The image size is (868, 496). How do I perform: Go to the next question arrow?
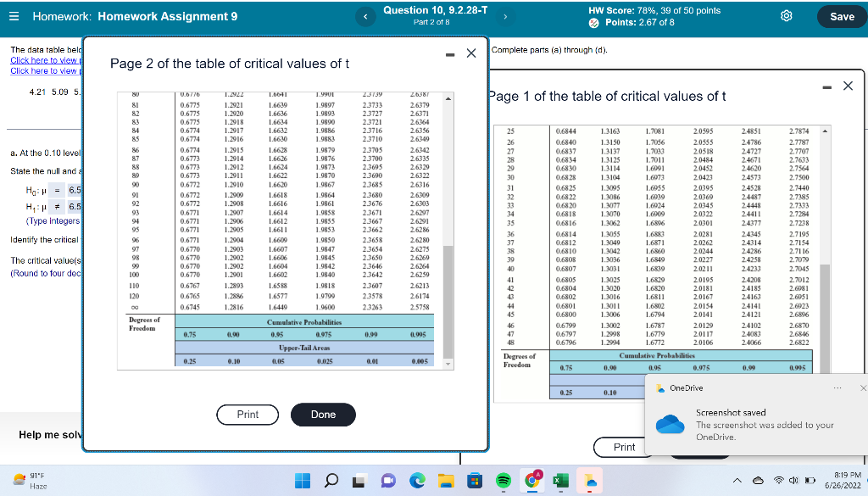point(505,17)
